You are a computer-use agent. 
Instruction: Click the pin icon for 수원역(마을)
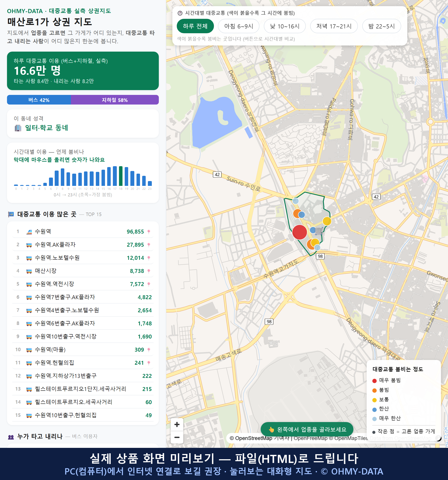(x=149, y=350)
